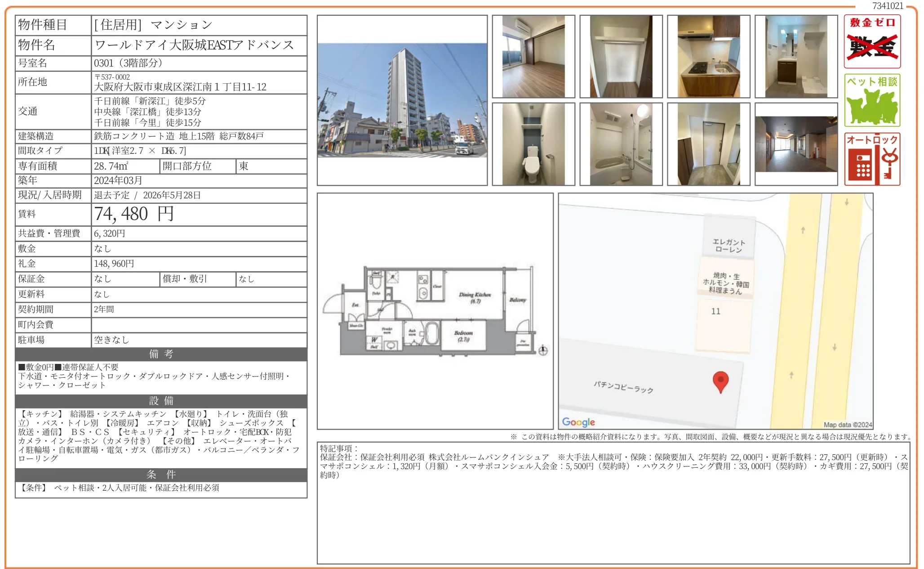Open the washroom vanity photo thumbnail
This screenshot has height=569, width=924.
pyautogui.click(x=796, y=56)
